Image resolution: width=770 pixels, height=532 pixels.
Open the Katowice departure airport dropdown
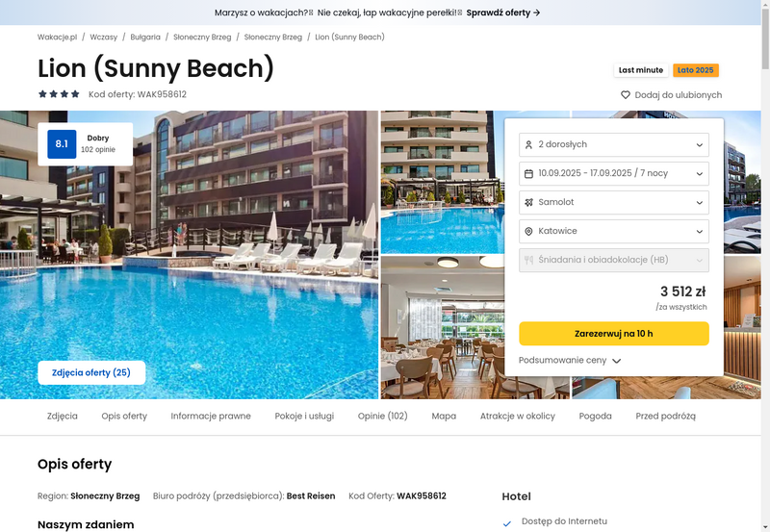pyautogui.click(x=614, y=231)
